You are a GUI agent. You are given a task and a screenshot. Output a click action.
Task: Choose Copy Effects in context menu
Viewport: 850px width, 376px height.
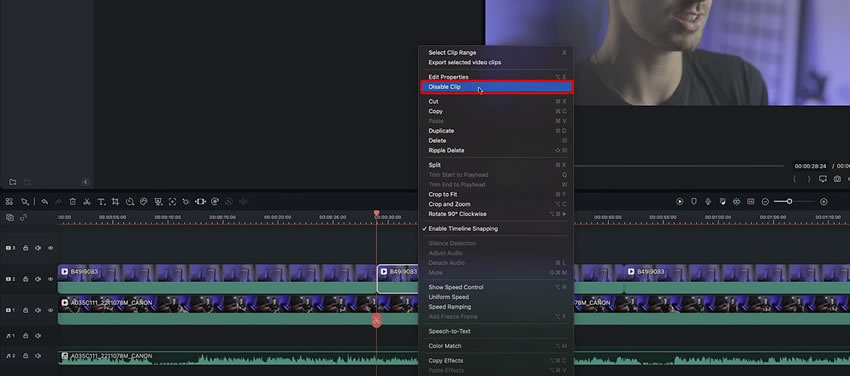click(x=496, y=360)
